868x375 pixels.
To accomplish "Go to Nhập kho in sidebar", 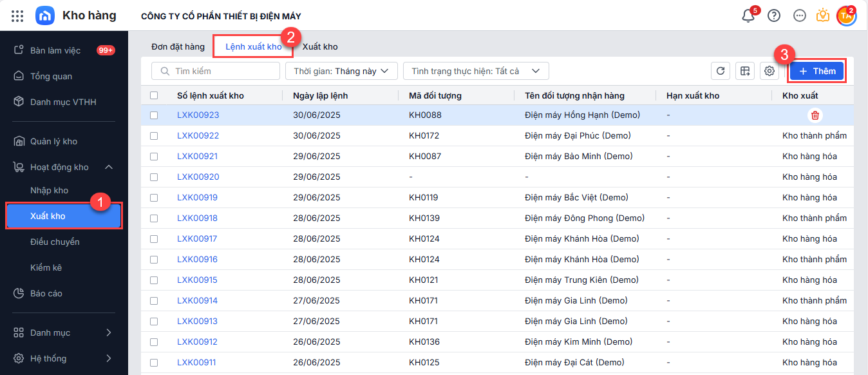I will [x=49, y=191].
